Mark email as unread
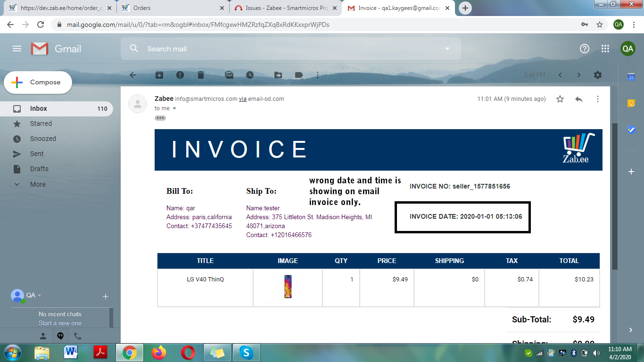Image resolution: width=644 pixels, height=362 pixels. 229,75
